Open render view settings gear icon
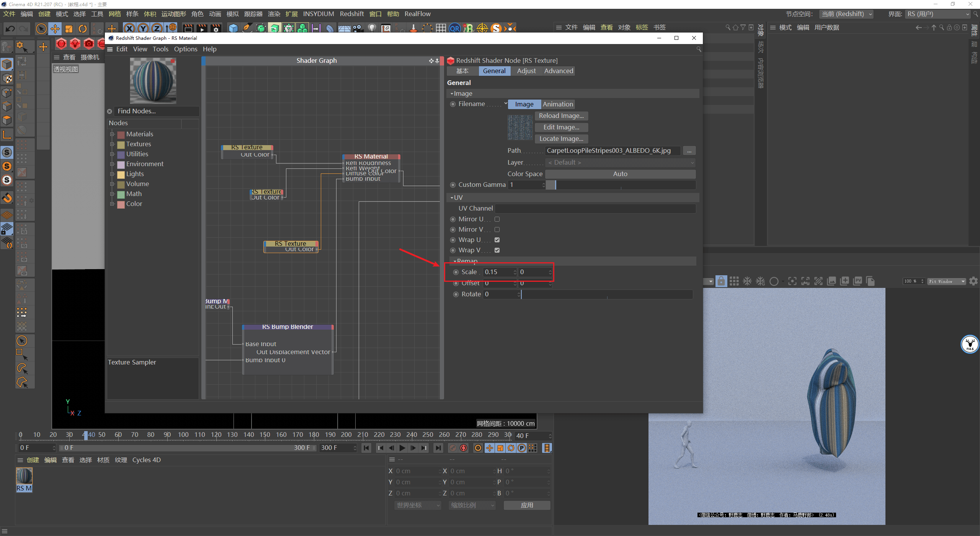Image resolution: width=980 pixels, height=536 pixels. [973, 281]
